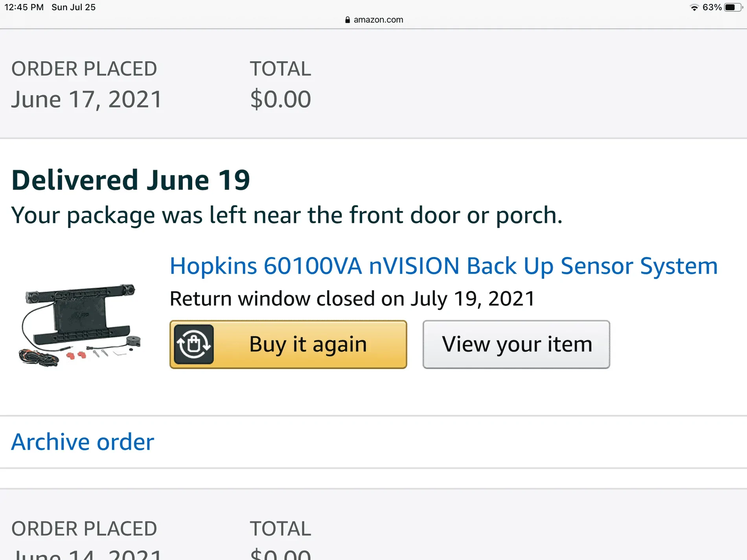Tap the Delivered June 19 heading

[131, 180]
